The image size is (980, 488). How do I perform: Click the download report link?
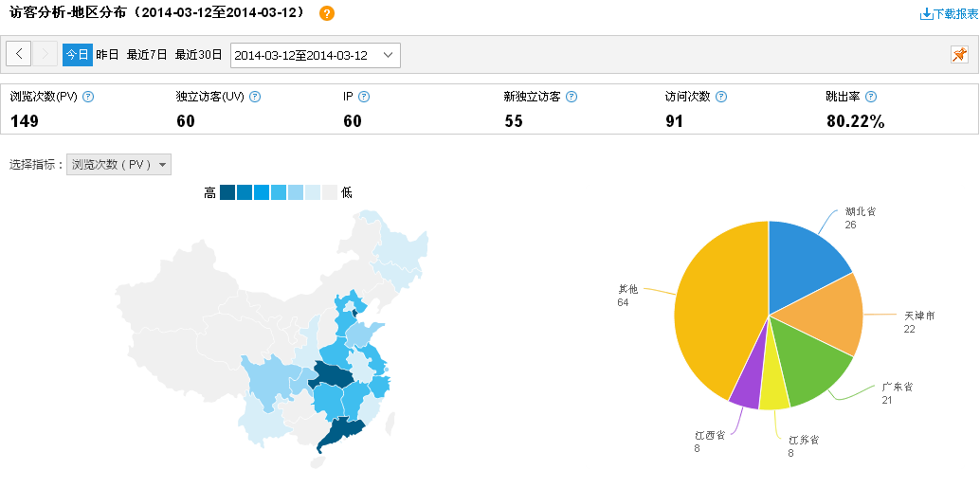coord(949,14)
